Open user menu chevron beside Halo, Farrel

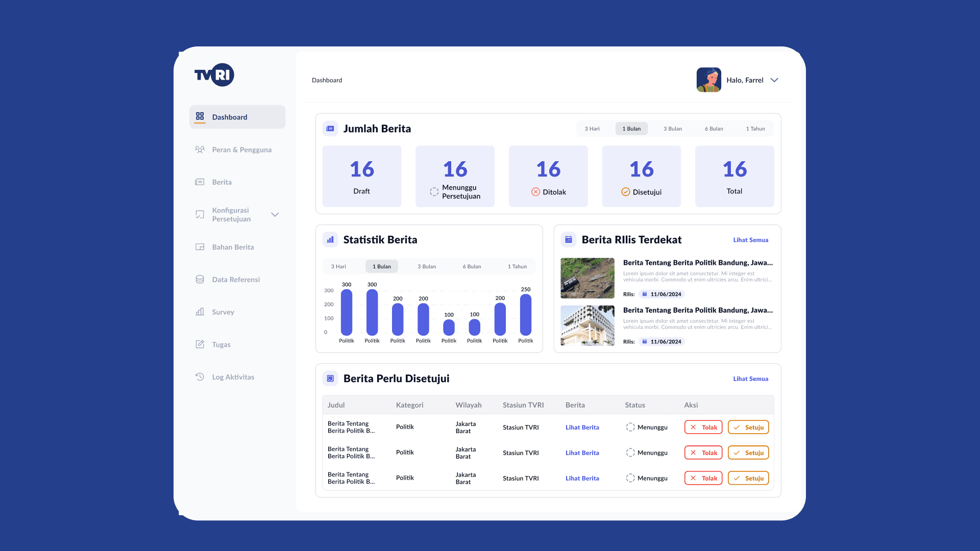(774, 80)
